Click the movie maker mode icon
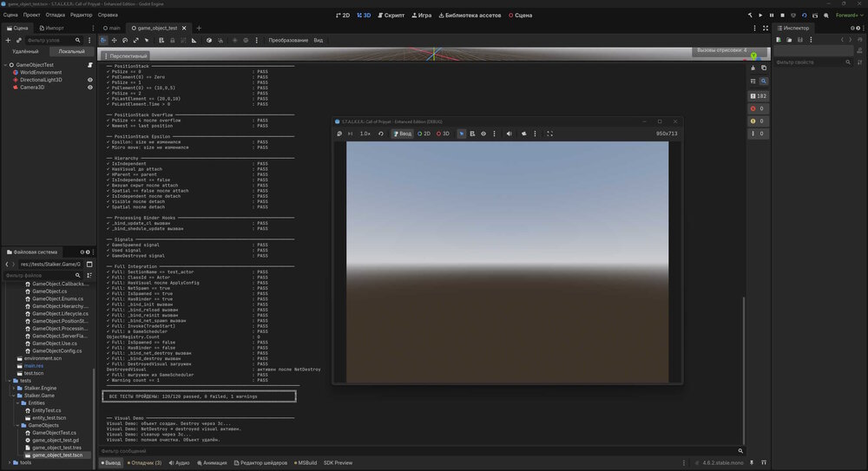This screenshot has height=471, width=868. point(826,16)
